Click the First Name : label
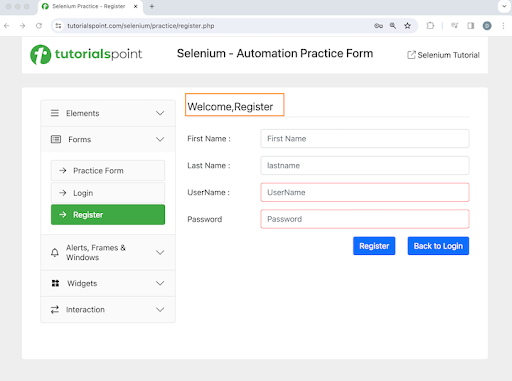Viewport: 512px width, 381px height. (x=209, y=139)
